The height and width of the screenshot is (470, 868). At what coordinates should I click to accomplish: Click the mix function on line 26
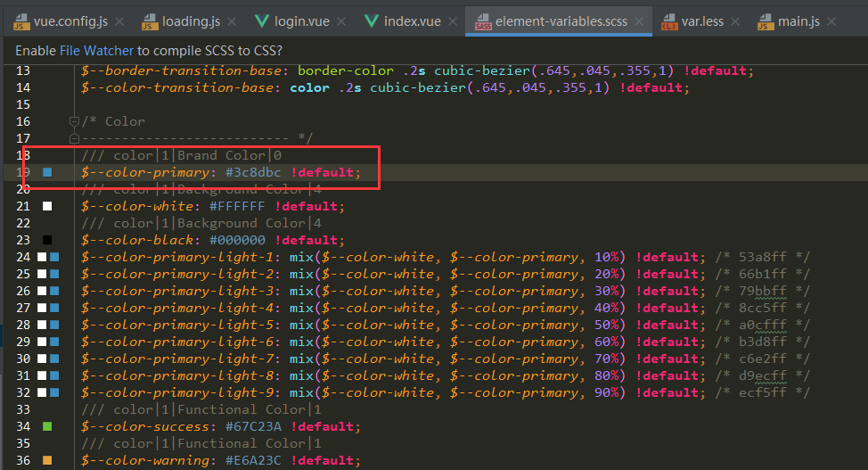coord(301,291)
